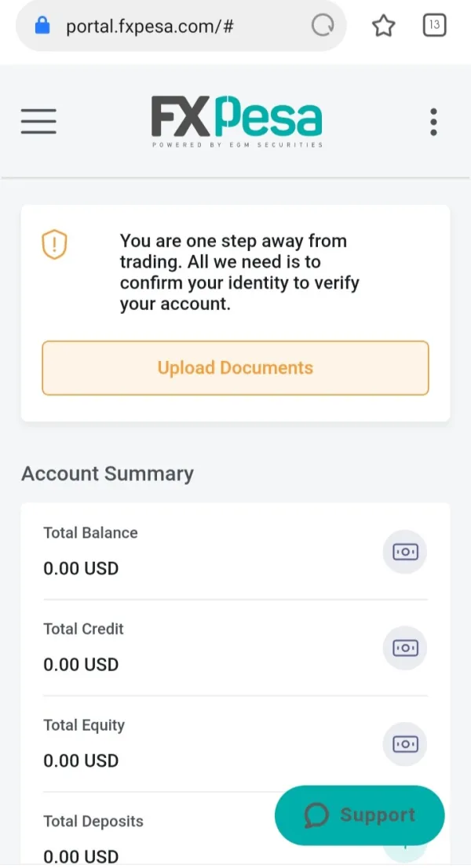471x868 pixels.
Task: Focus the portal.fxpesa.com address field
Action: [x=150, y=26]
